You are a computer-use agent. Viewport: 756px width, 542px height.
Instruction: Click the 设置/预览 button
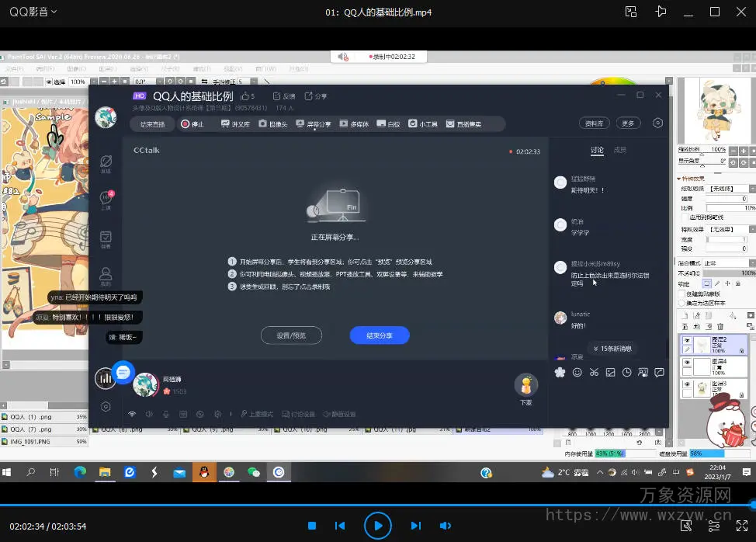click(x=290, y=335)
